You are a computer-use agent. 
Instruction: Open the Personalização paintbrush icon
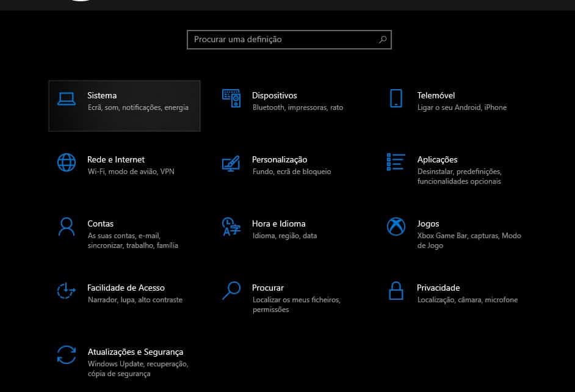click(231, 163)
